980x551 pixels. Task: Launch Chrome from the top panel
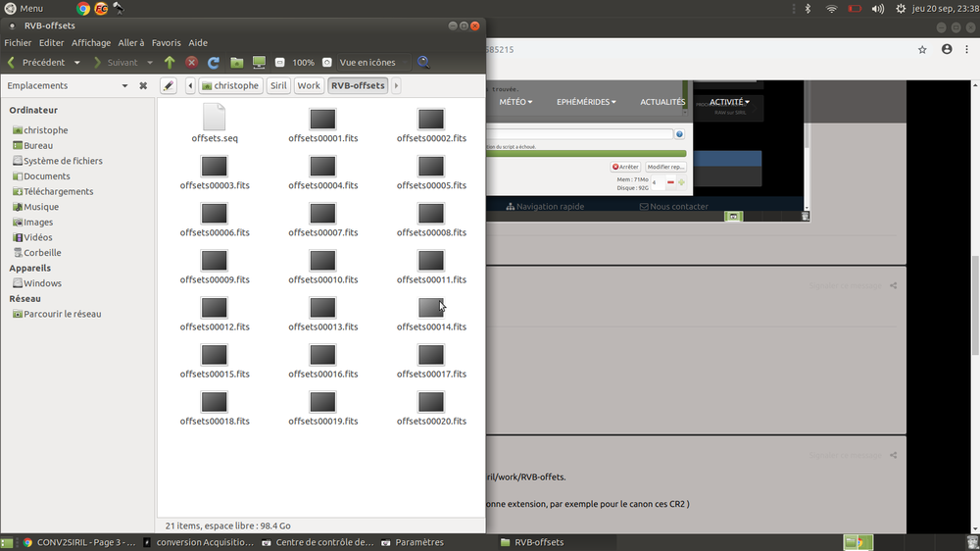pyautogui.click(x=82, y=8)
